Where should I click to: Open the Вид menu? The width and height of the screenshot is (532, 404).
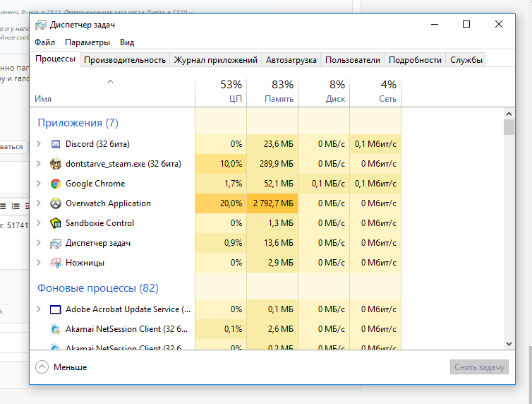point(127,42)
